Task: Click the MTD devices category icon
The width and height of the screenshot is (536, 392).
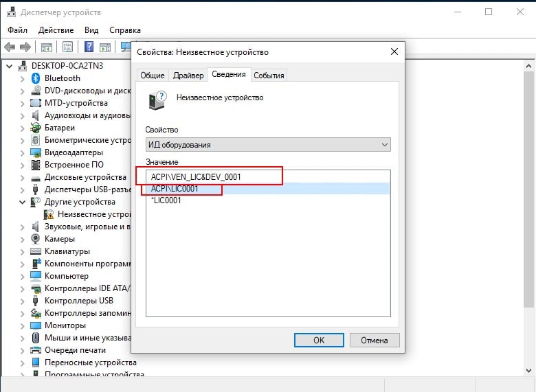Action: 36,103
